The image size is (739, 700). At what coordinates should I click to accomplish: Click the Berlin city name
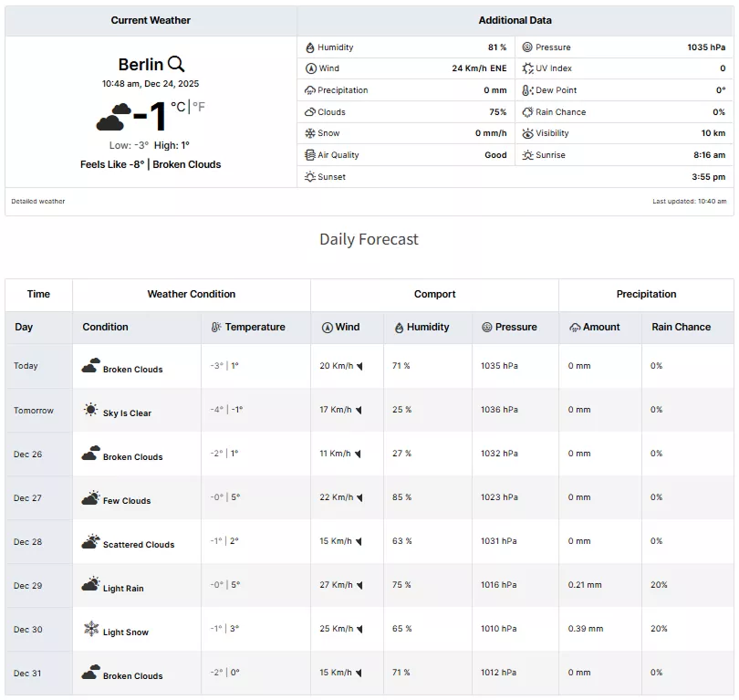pyautogui.click(x=141, y=64)
